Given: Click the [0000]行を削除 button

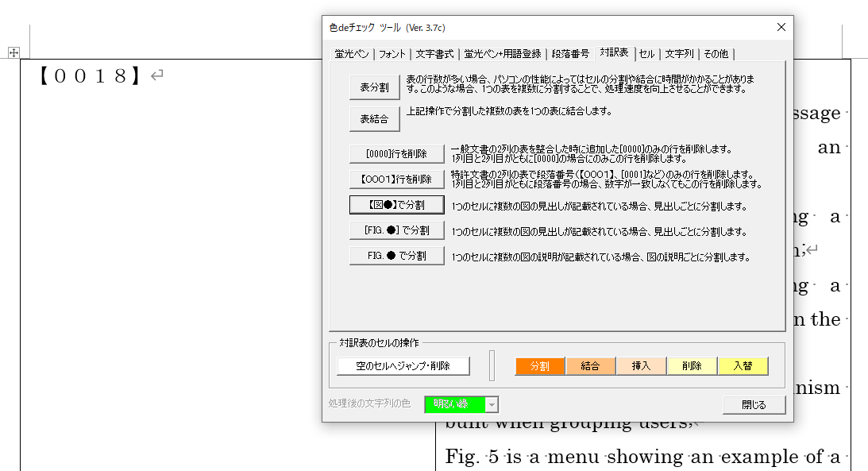Looking at the screenshot, I should pos(396,154).
